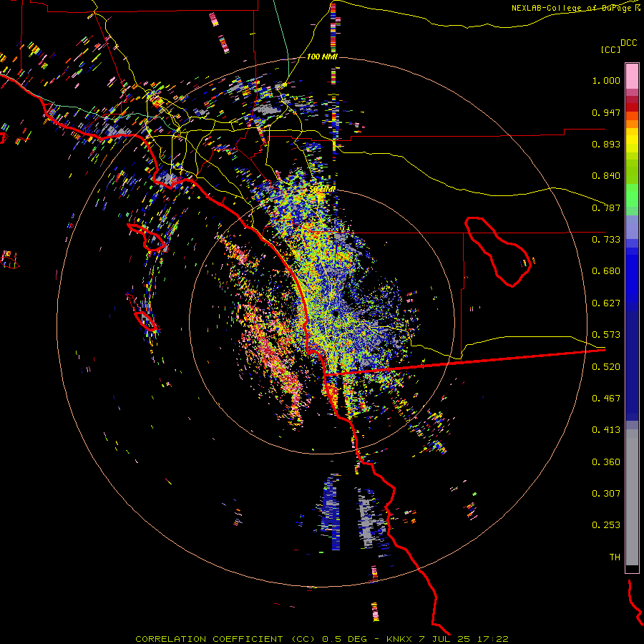Click the 50 NMI range ring label

tap(323, 190)
